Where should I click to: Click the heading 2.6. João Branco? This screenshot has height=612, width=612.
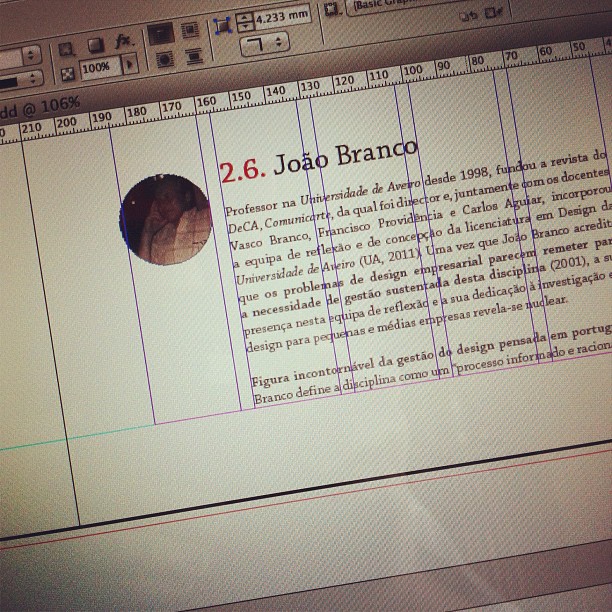pyautogui.click(x=317, y=160)
